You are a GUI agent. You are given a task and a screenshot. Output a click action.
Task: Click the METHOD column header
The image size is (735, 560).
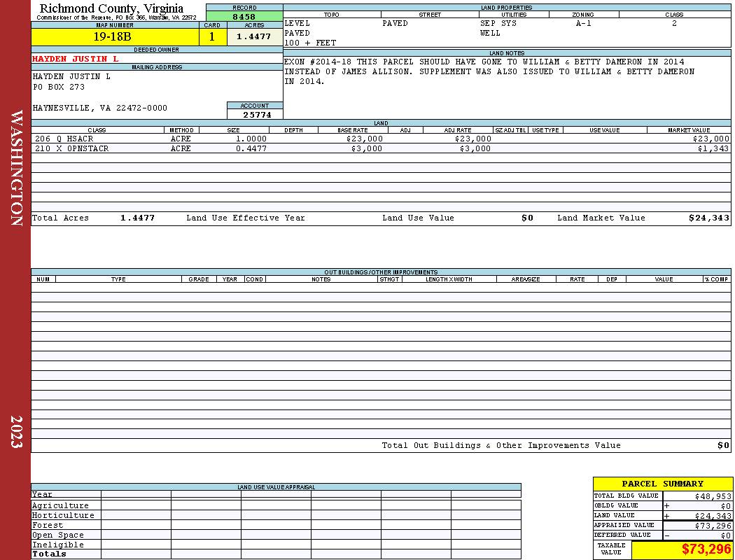[181, 130]
